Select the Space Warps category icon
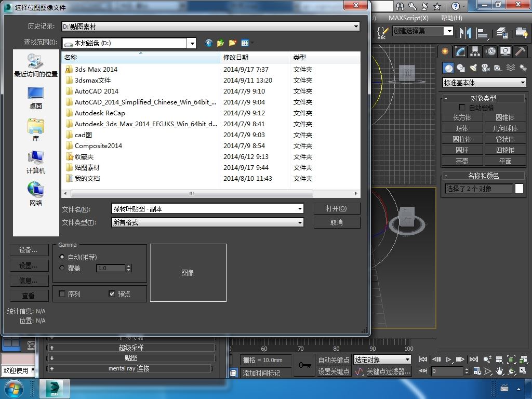This screenshot has width=532, height=399. point(510,68)
